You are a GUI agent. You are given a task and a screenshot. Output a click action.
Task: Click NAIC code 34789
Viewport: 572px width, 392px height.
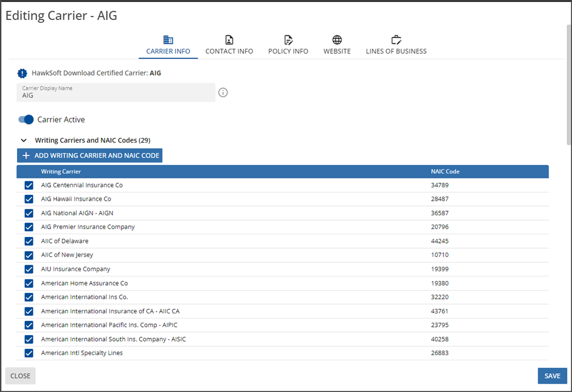tap(439, 185)
